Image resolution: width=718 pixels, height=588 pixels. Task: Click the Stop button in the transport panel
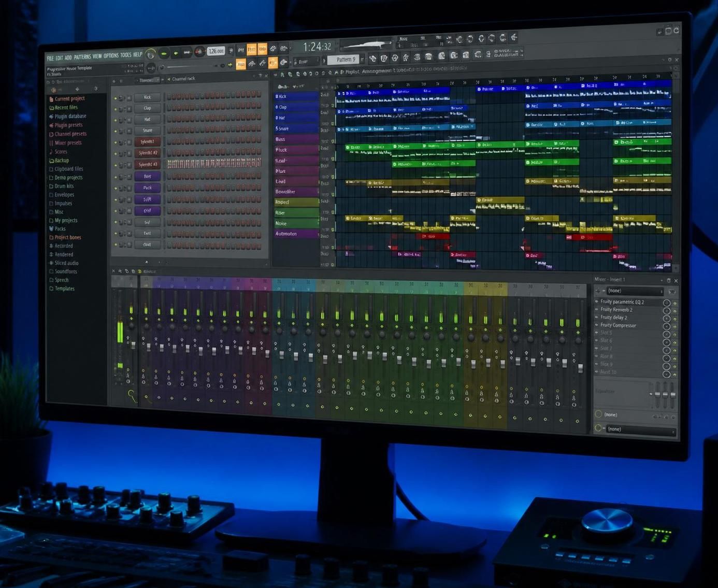click(x=186, y=52)
